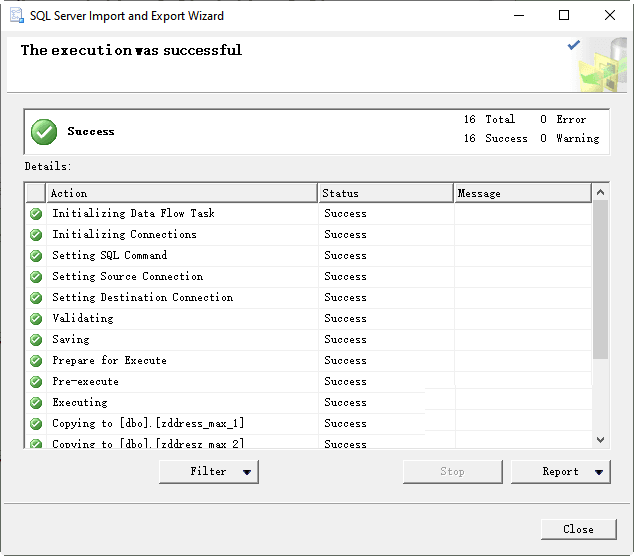Click the green icon beside Initializing Data Flow Task
Viewport: 634px width, 556px height.
[36, 214]
